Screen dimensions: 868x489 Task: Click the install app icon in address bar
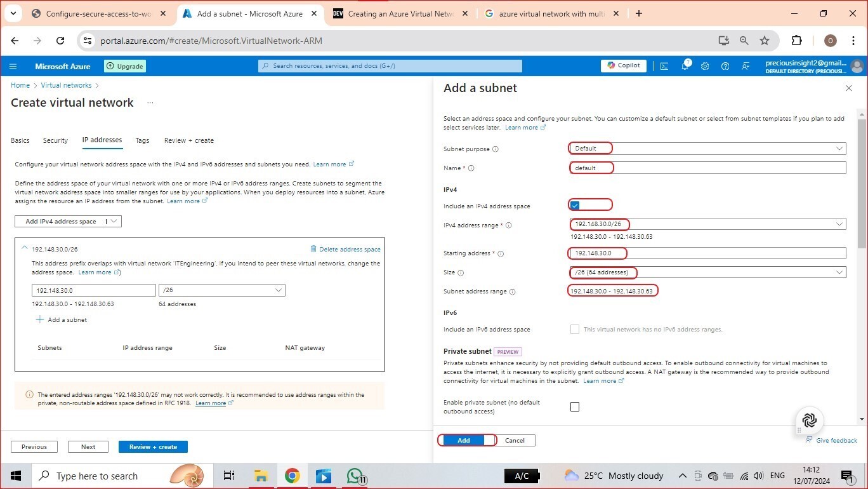tap(724, 41)
